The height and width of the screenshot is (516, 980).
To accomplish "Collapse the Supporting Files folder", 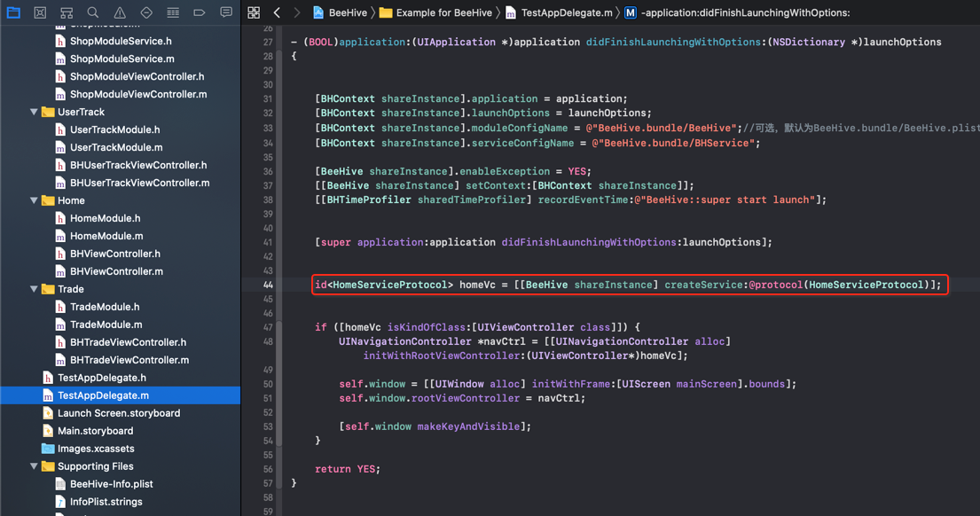I will tap(34, 466).
